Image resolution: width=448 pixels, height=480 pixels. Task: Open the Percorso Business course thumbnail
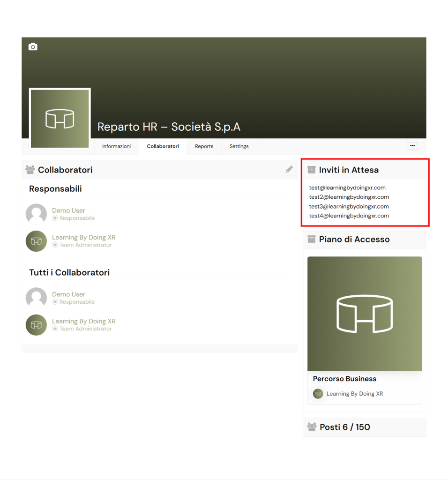(x=365, y=314)
